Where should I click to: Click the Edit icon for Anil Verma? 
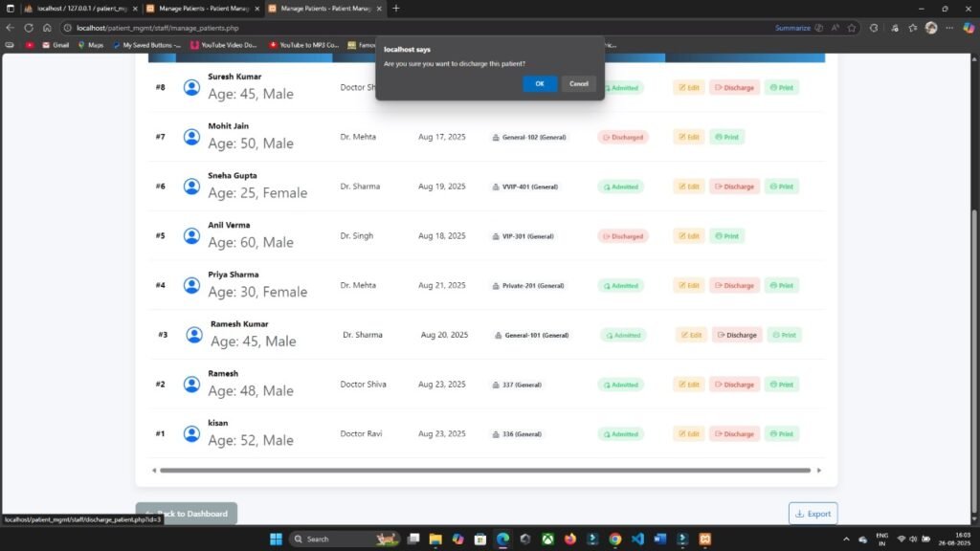coord(688,235)
